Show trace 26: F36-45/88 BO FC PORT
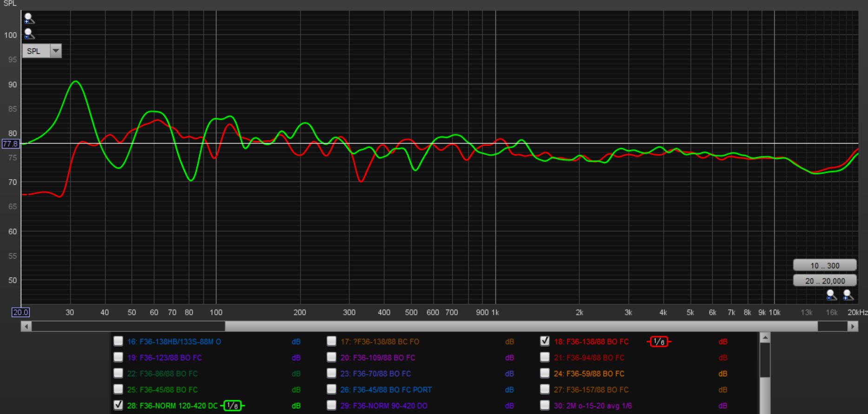This screenshot has height=414, width=868. click(331, 389)
